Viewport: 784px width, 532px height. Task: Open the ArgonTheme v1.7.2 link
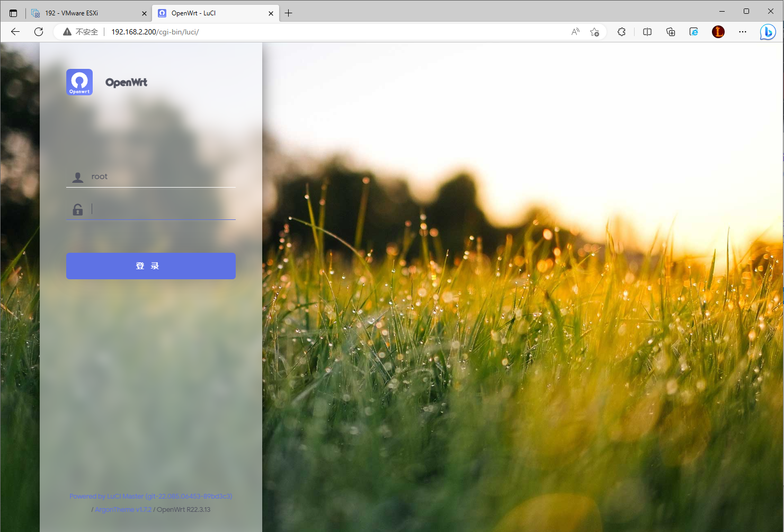(x=123, y=510)
